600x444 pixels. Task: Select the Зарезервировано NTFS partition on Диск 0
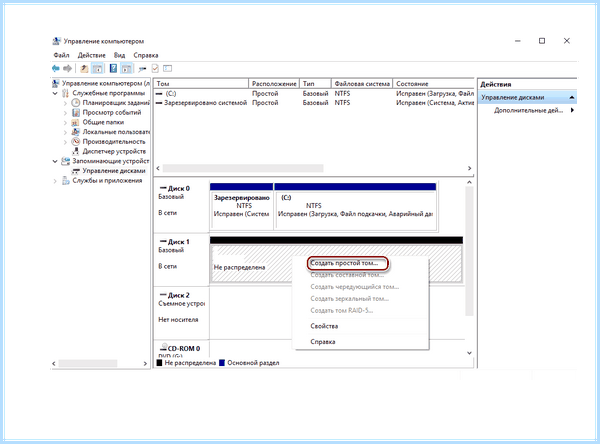coord(241,207)
